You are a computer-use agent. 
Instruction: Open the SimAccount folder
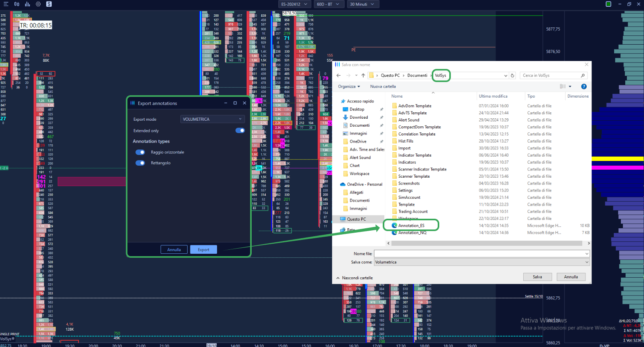(x=409, y=198)
